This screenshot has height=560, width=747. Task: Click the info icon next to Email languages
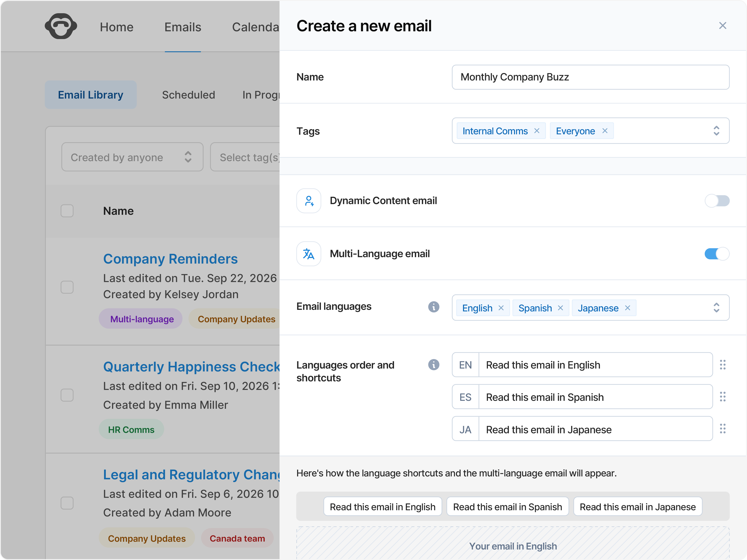[434, 307]
